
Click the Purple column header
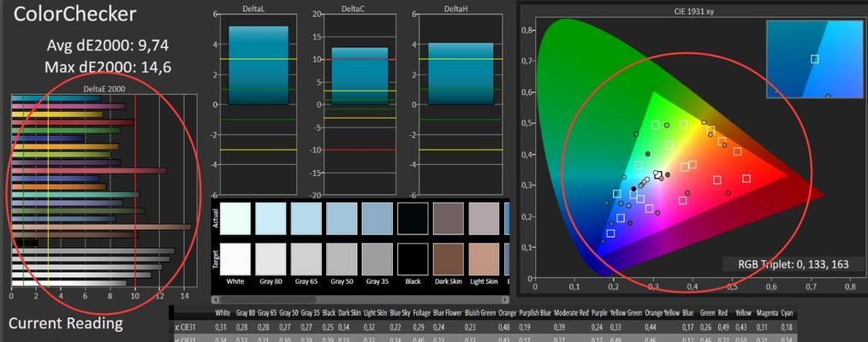[x=599, y=313]
